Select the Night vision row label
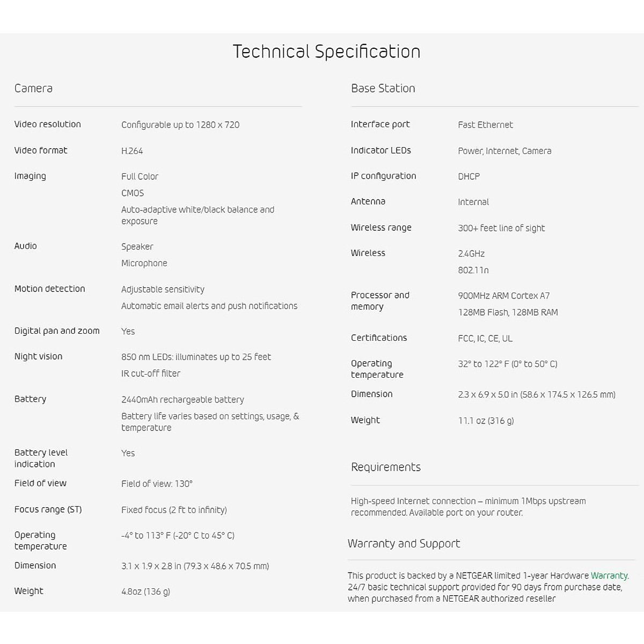This screenshot has width=644, height=644. tap(38, 356)
